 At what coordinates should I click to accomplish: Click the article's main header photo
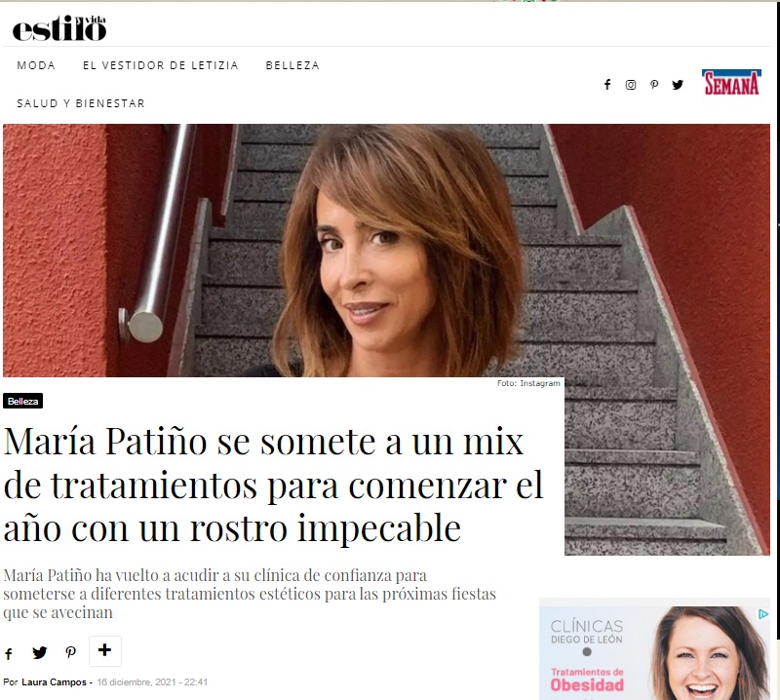click(386, 251)
